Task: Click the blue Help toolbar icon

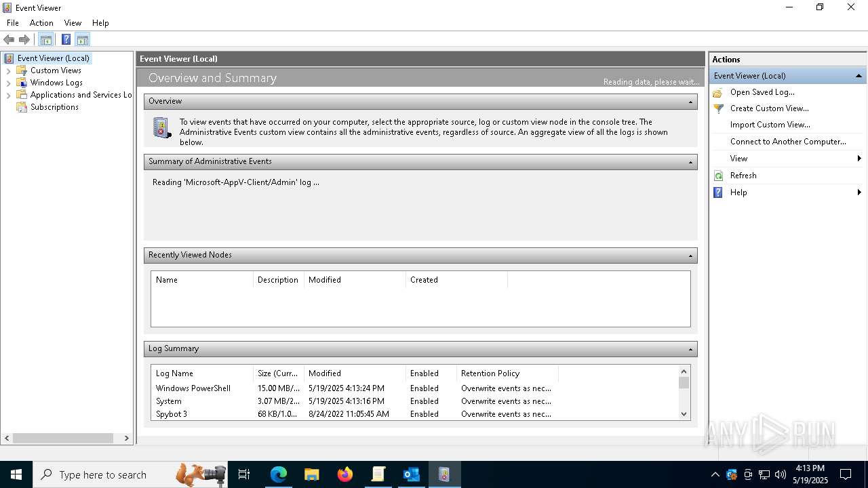Action: click(x=66, y=39)
